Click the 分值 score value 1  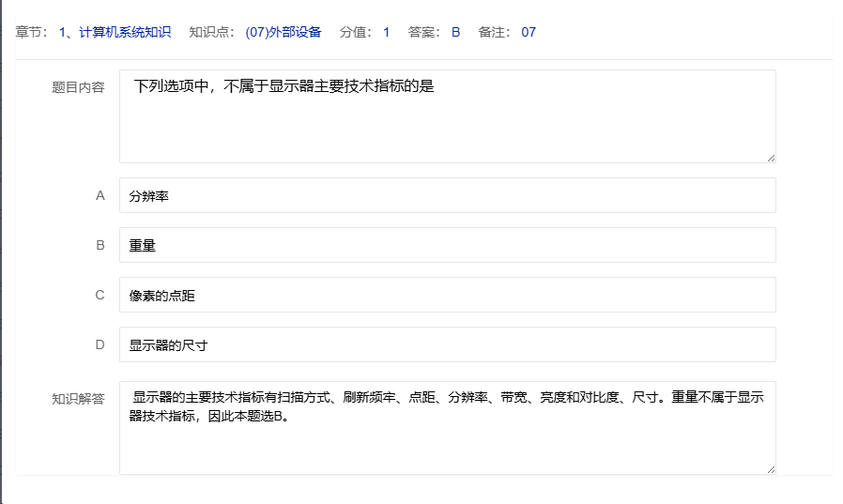tap(386, 32)
